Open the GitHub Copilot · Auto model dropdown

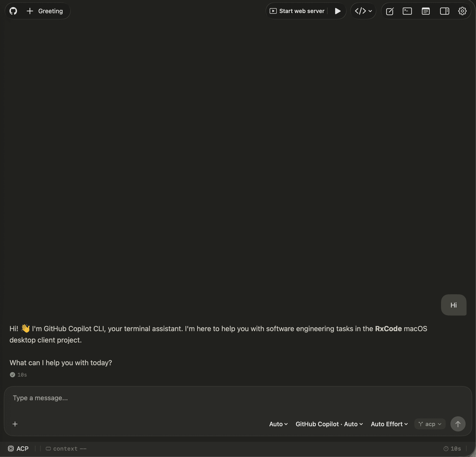pos(329,424)
